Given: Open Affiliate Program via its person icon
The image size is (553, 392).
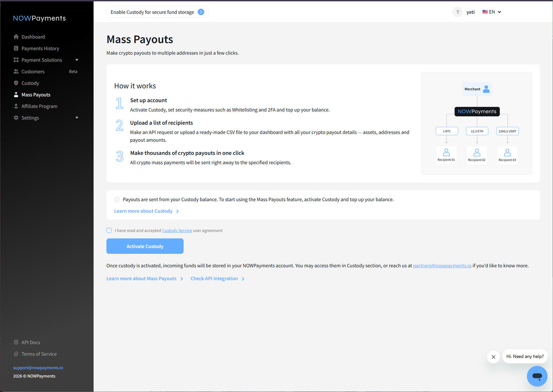Looking at the screenshot, I should [16, 106].
